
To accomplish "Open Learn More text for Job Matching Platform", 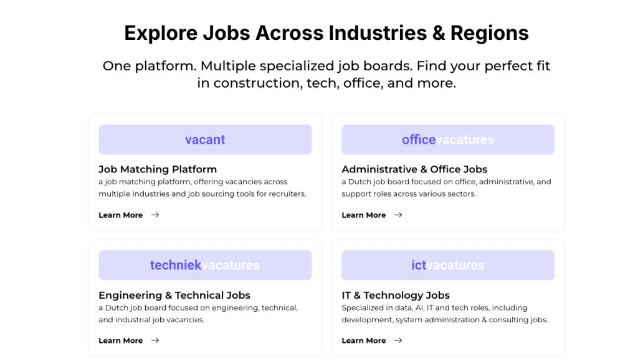I will (x=121, y=215).
